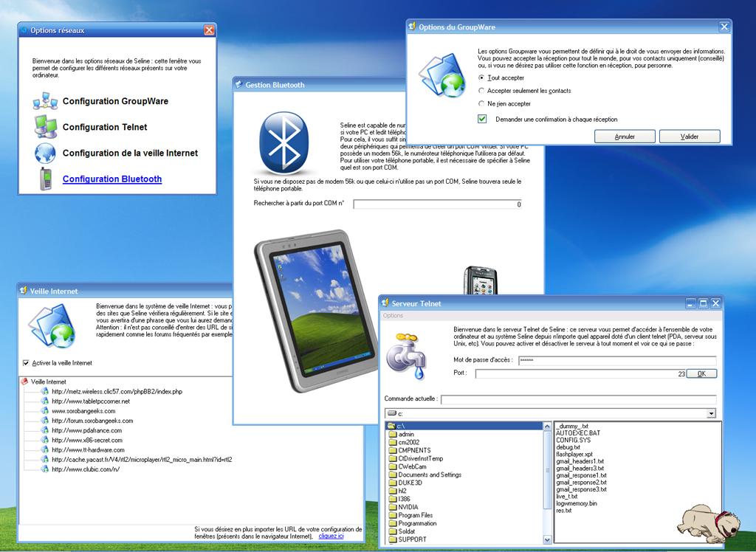Viewport: 756px width, 552px height.
Task: Click the folder icon for CMPNENTS
Action: tap(393, 450)
